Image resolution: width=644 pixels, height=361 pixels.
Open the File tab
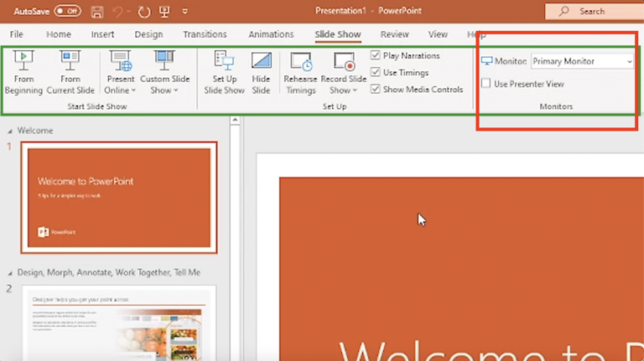pos(17,34)
